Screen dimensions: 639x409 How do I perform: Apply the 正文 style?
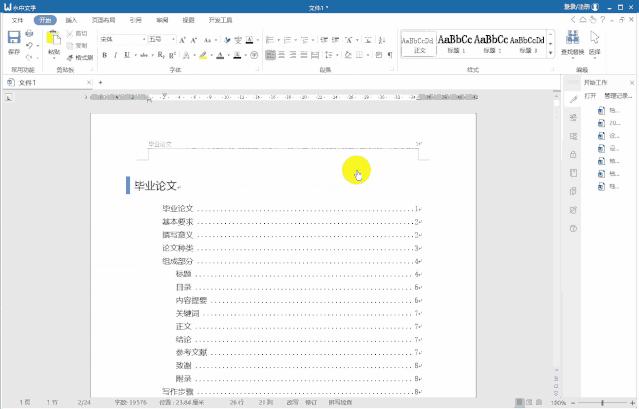coord(419,44)
